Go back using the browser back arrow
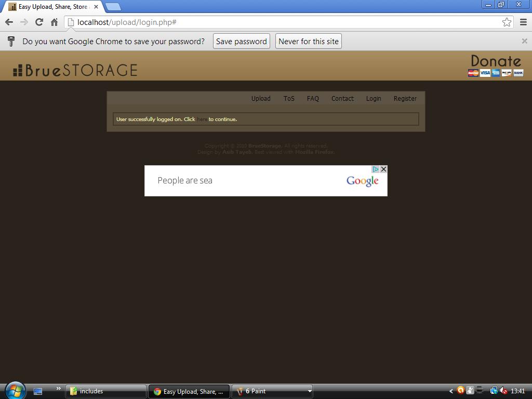This screenshot has height=399, width=532. point(9,22)
